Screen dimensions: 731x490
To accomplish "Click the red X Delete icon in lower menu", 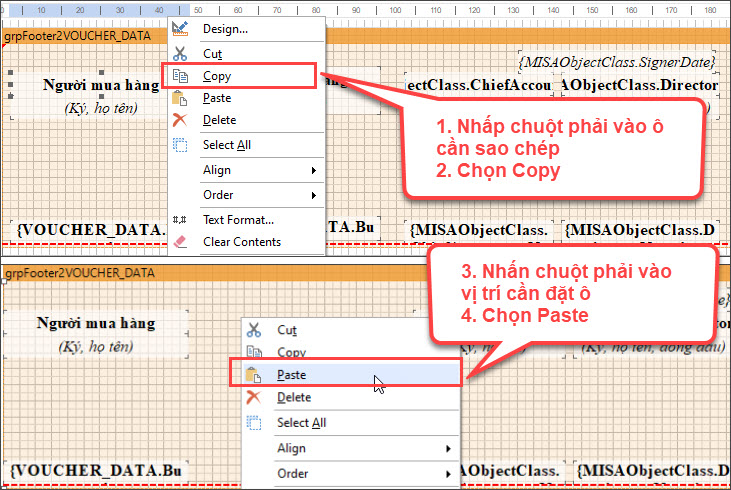I will 254,398.
